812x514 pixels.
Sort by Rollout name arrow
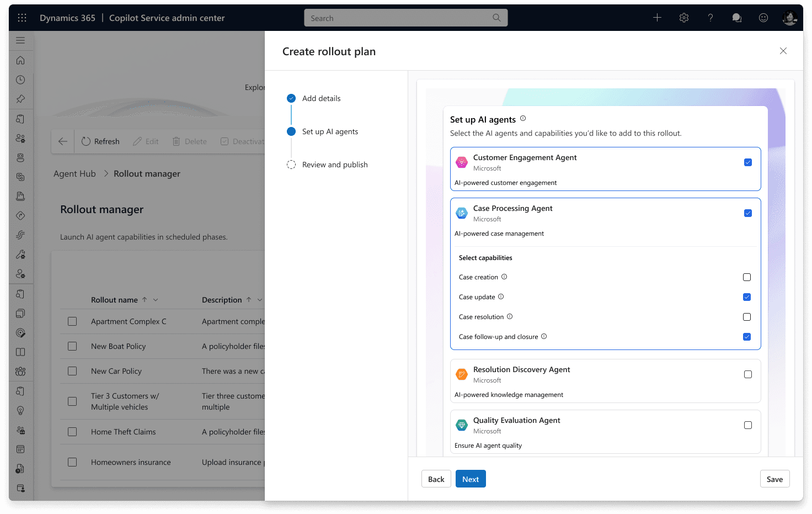[145, 299]
